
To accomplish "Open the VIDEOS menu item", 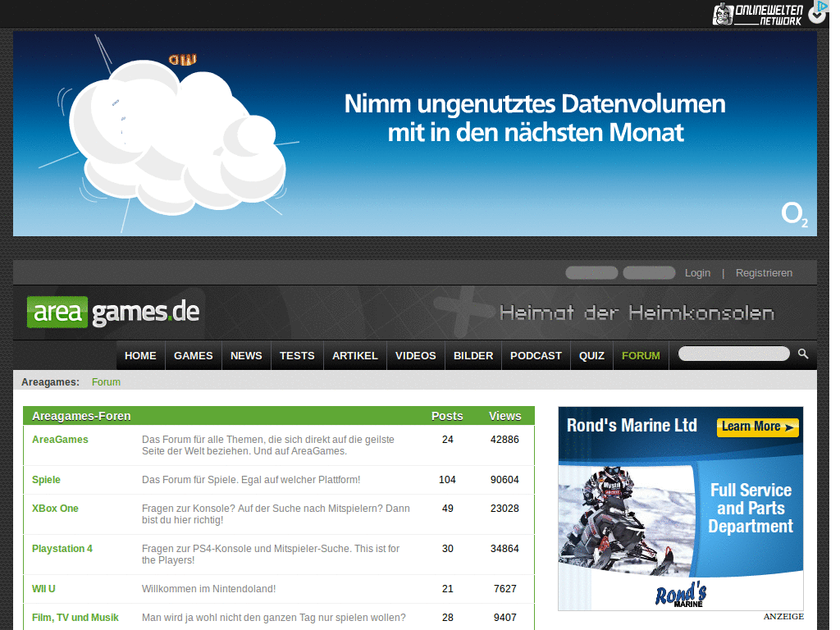I will [x=416, y=356].
